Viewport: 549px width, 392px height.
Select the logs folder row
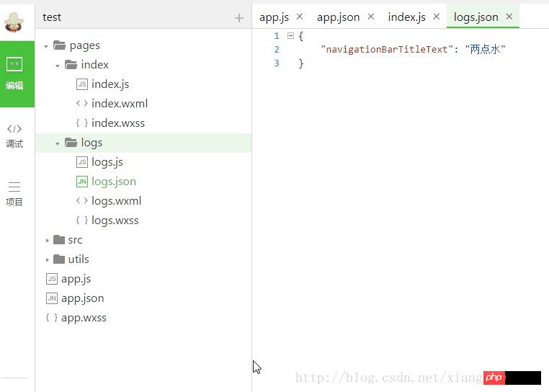point(91,143)
